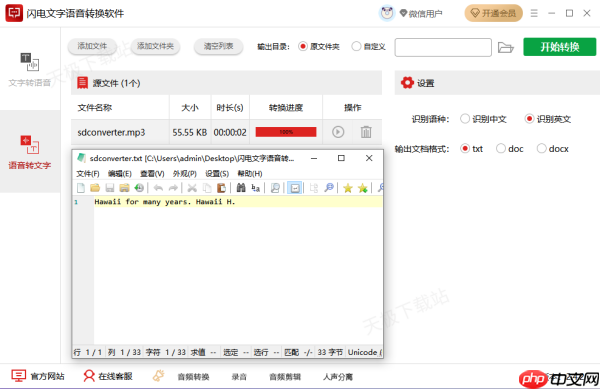Image resolution: width=600 pixels, height=389 pixels.
Task: Set output document format to txt
Action: click(471, 148)
